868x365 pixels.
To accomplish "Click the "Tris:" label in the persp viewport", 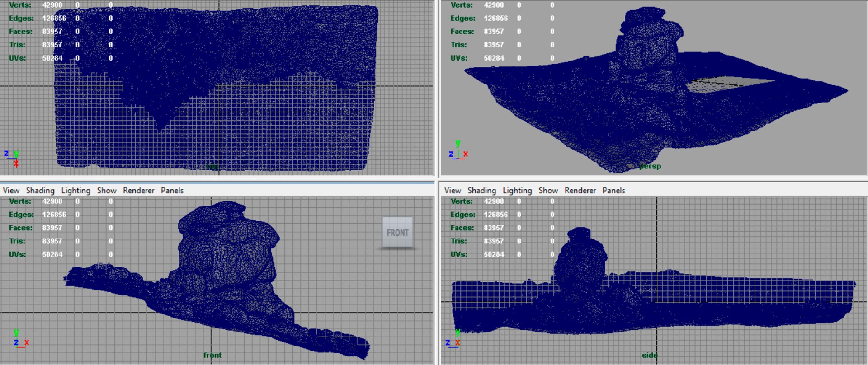I will point(459,45).
